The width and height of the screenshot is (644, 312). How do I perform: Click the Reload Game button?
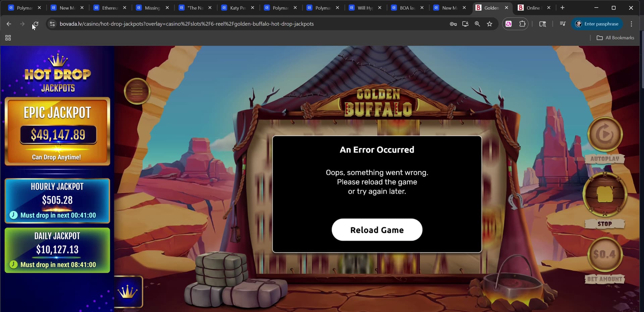(x=377, y=230)
